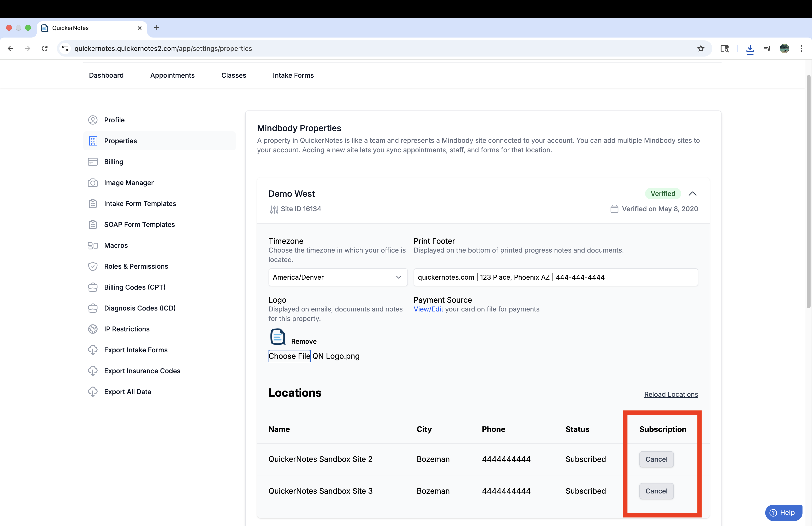Cancel QuickerNotes Sandbox Site 2 subscription
Image resolution: width=812 pixels, height=526 pixels.
tap(656, 459)
